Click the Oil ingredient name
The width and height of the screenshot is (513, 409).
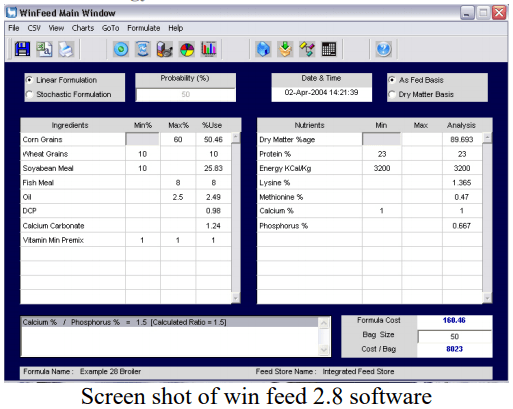point(27,197)
